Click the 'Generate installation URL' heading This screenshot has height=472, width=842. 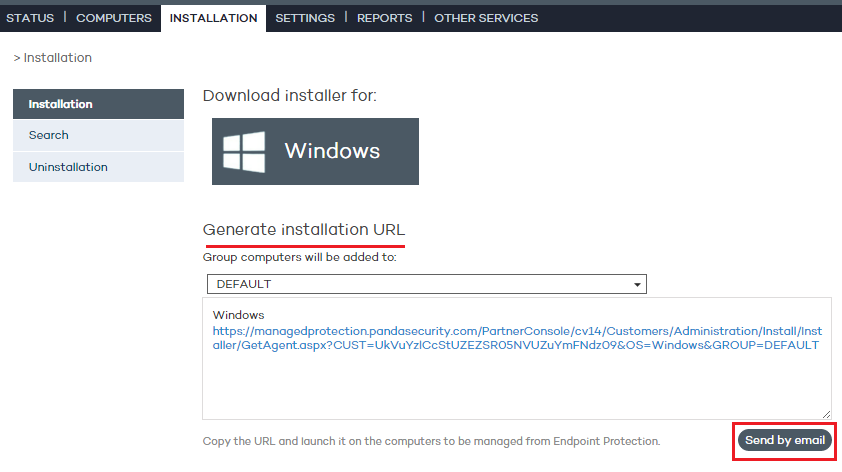pyautogui.click(x=304, y=230)
